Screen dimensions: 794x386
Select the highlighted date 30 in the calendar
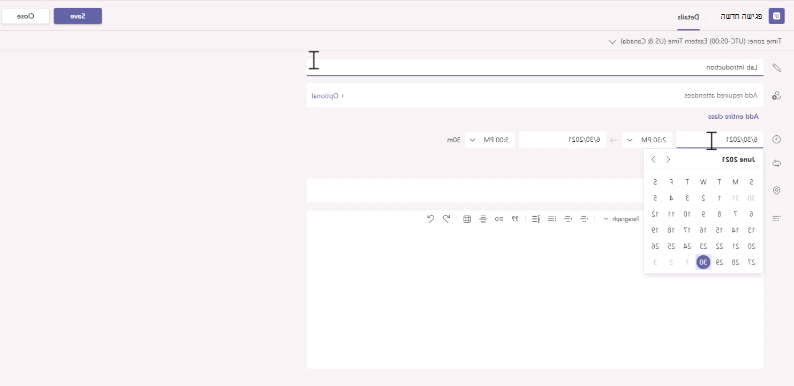703,262
